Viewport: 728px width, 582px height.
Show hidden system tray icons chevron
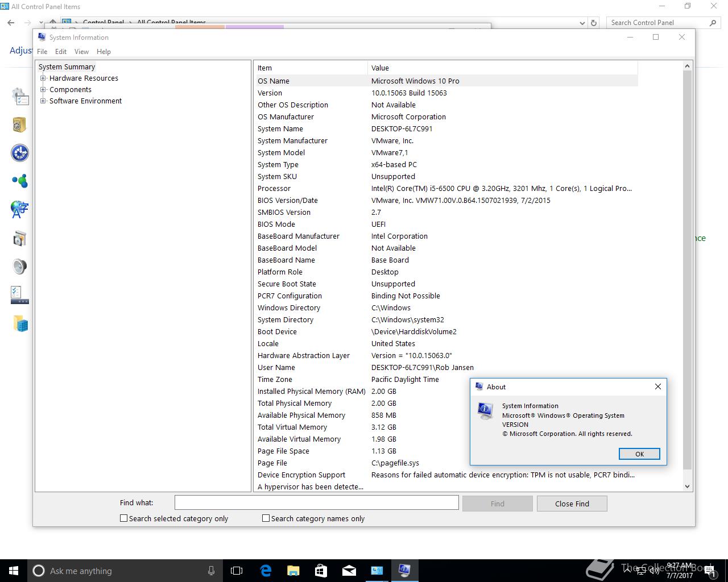[627, 571]
